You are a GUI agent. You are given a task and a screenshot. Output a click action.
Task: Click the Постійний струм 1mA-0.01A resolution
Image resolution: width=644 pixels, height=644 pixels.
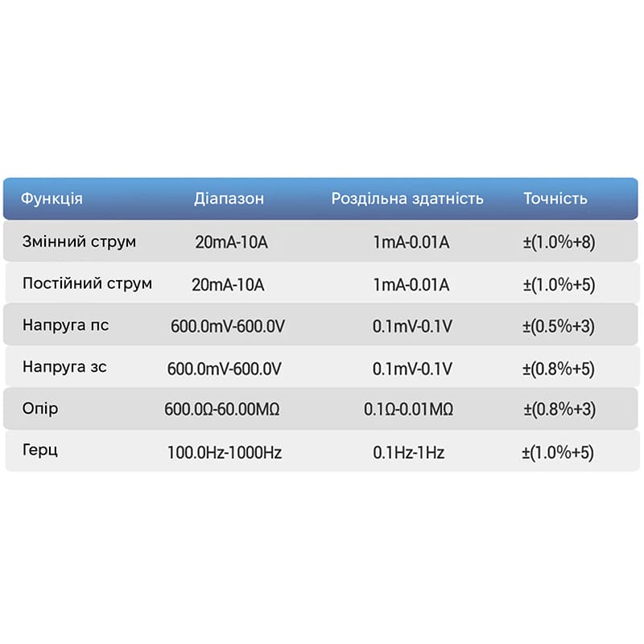tap(411, 285)
